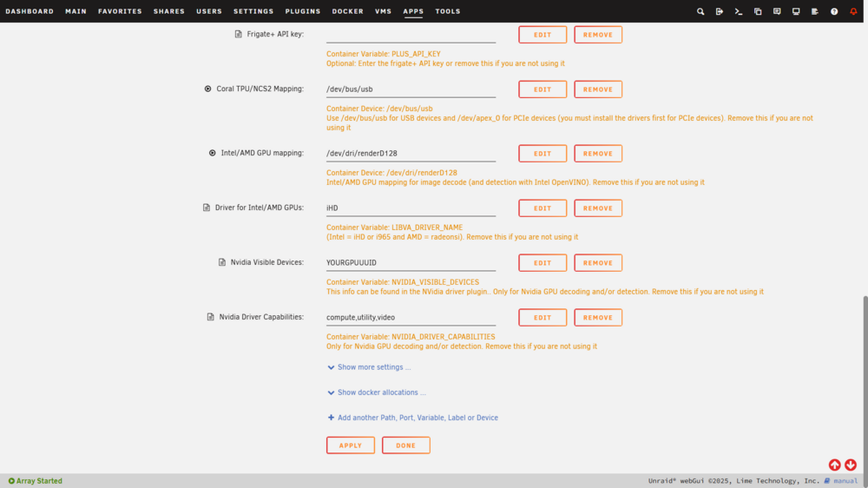Click the Container Variable: PLUS_API_KEY text
The image size is (868, 488).
pos(383,54)
